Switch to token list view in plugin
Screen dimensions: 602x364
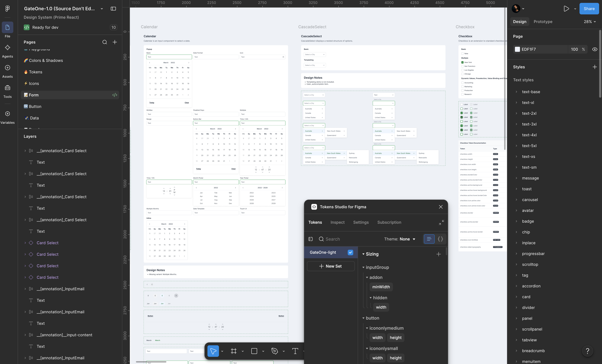pyautogui.click(x=429, y=239)
